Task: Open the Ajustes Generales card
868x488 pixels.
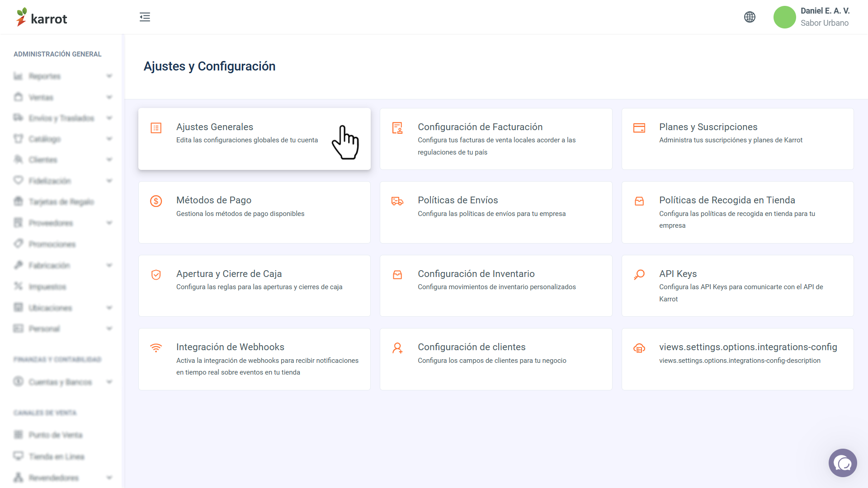Action: 255,139
